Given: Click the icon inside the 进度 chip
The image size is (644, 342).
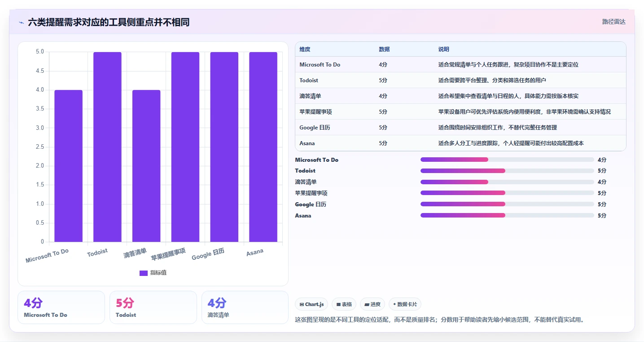Looking at the screenshot, I should pyautogui.click(x=367, y=304).
